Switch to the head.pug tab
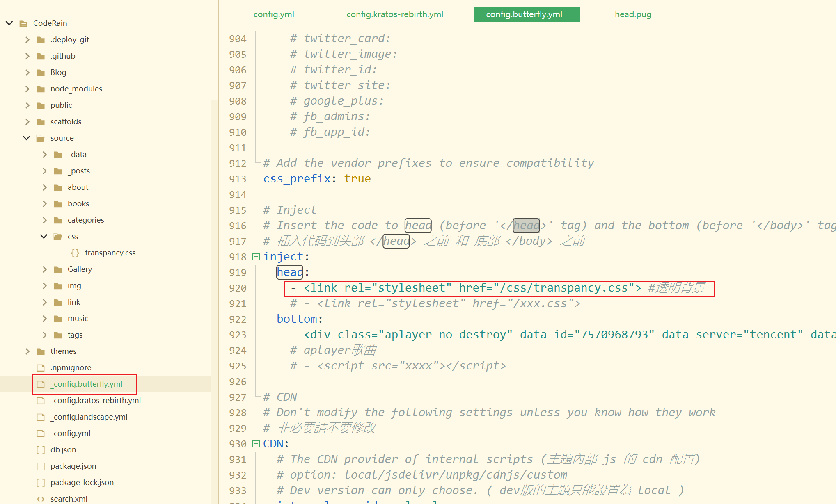The width and height of the screenshot is (836, 504). coord(633,14)
